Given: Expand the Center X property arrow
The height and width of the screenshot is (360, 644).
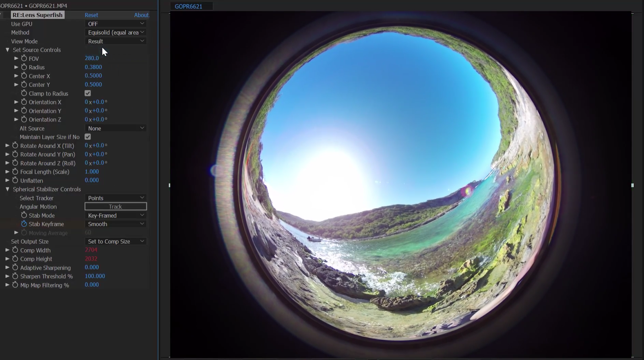Looking at the screenshot, I should tap(16, 76).
